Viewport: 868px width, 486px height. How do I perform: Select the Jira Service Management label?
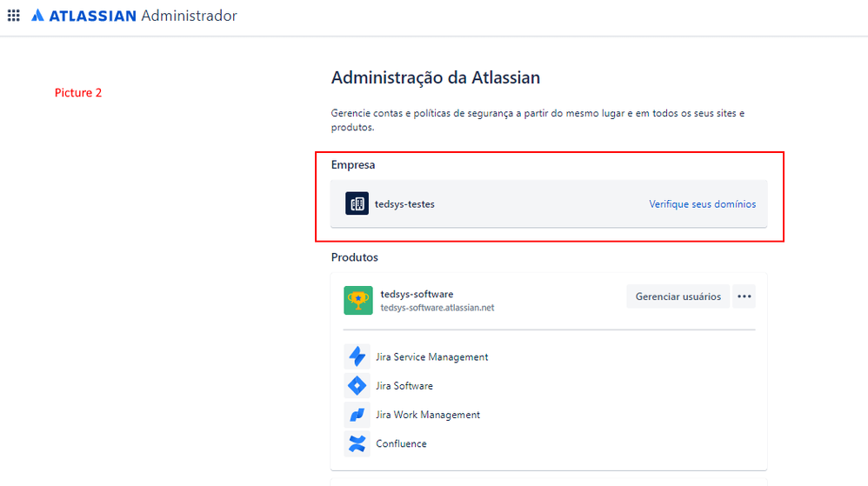click(x=431, y=357)
